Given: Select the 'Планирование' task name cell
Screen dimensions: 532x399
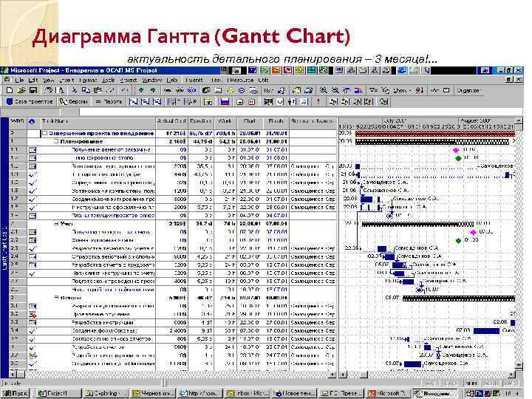Looking at the screenshot, I should coord(98,141).
